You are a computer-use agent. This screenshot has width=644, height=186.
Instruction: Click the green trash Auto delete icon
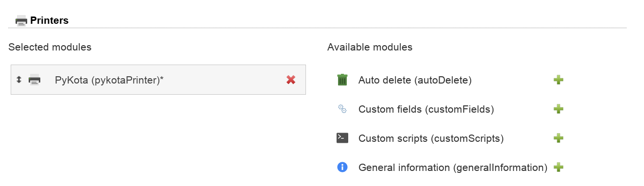[342, 80]
